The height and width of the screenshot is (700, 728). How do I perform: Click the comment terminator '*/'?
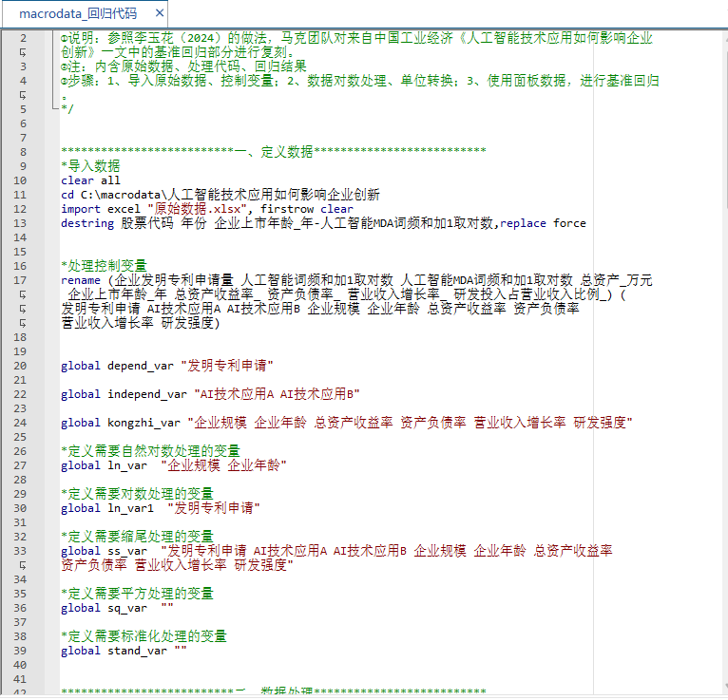[67, 109]
